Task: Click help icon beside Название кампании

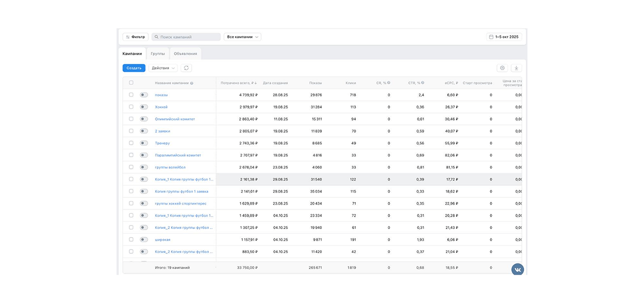Action: point(192,83)
